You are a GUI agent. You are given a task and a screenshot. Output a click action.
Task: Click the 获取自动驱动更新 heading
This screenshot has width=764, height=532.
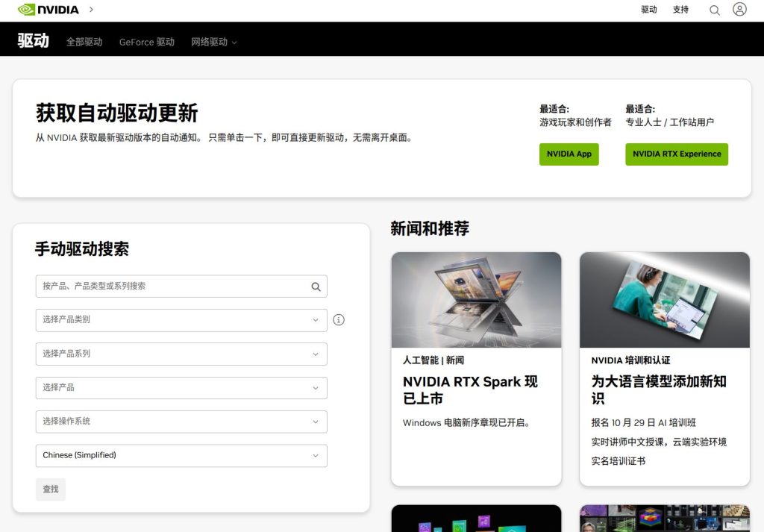(x=117, y=113)
